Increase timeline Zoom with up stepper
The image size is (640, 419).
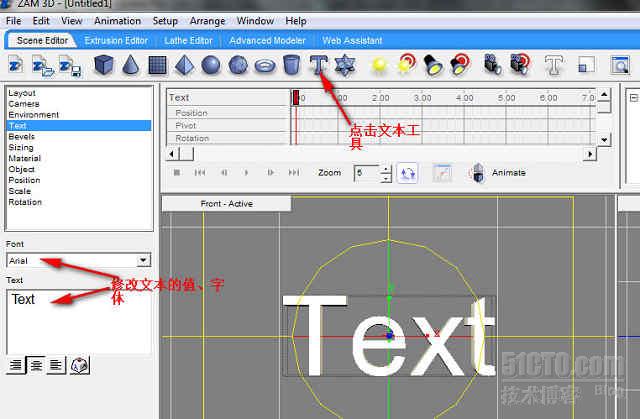(386, 169)
